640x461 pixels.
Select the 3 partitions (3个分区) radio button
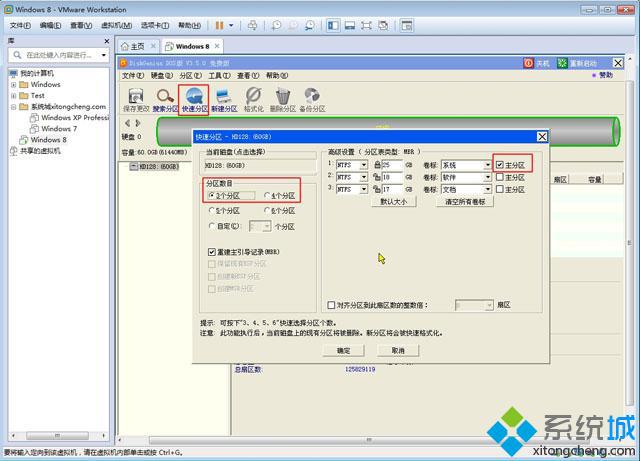click(211, 196)
